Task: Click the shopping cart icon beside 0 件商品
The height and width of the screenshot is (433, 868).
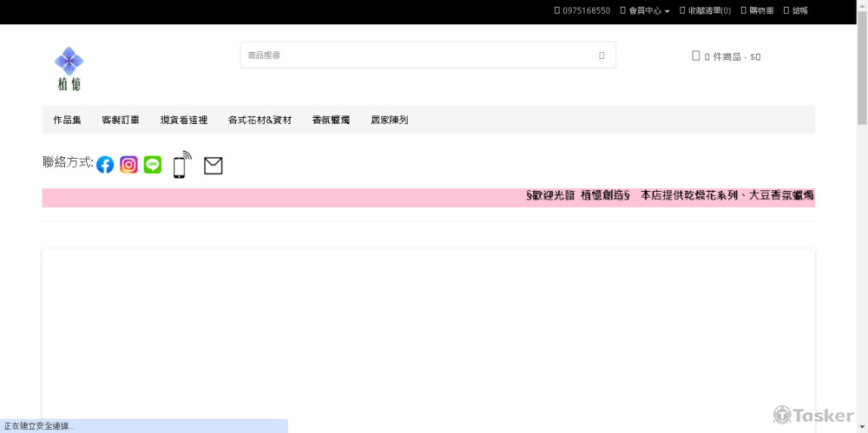Action: [695, 56]
